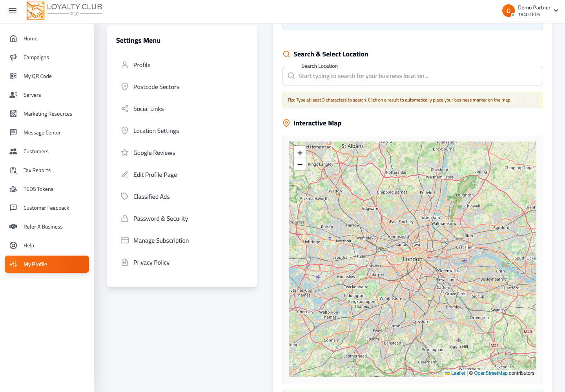Open the hamburger menu icon

click(x=13, y=11)
